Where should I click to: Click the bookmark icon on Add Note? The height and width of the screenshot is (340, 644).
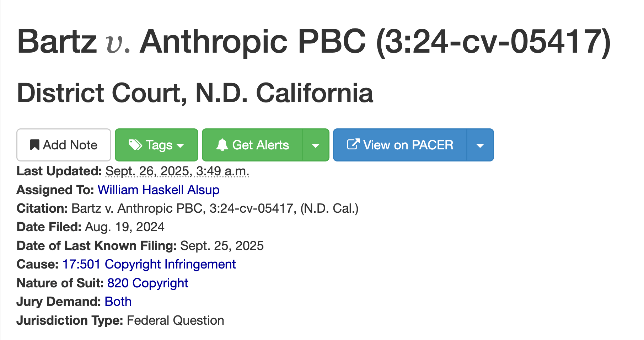pos(34,145)
